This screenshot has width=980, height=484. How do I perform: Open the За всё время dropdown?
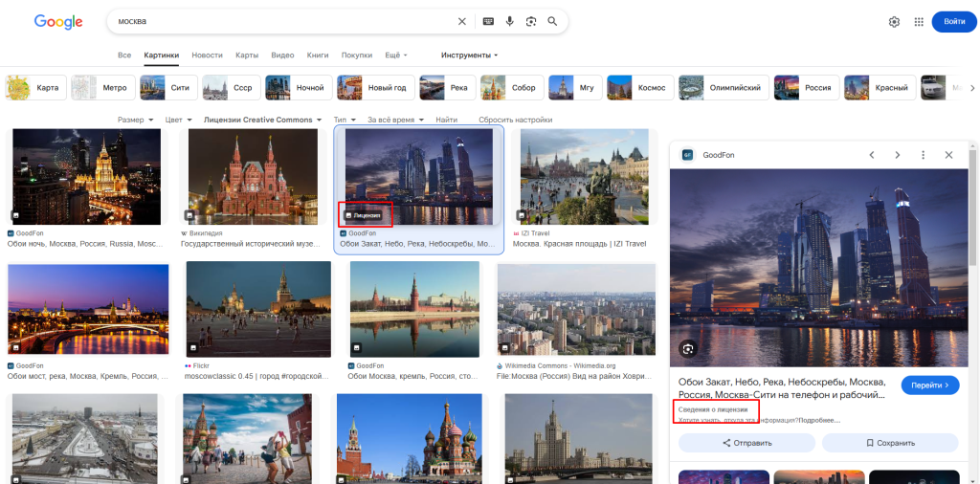[x=395, y=120]
